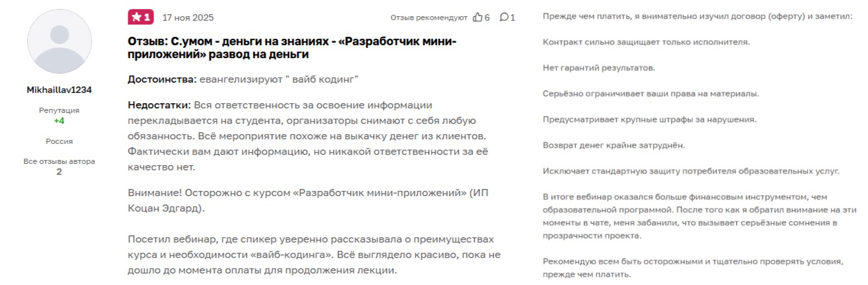
Task: Click the +4 reputation value
Action: point(59,121)
